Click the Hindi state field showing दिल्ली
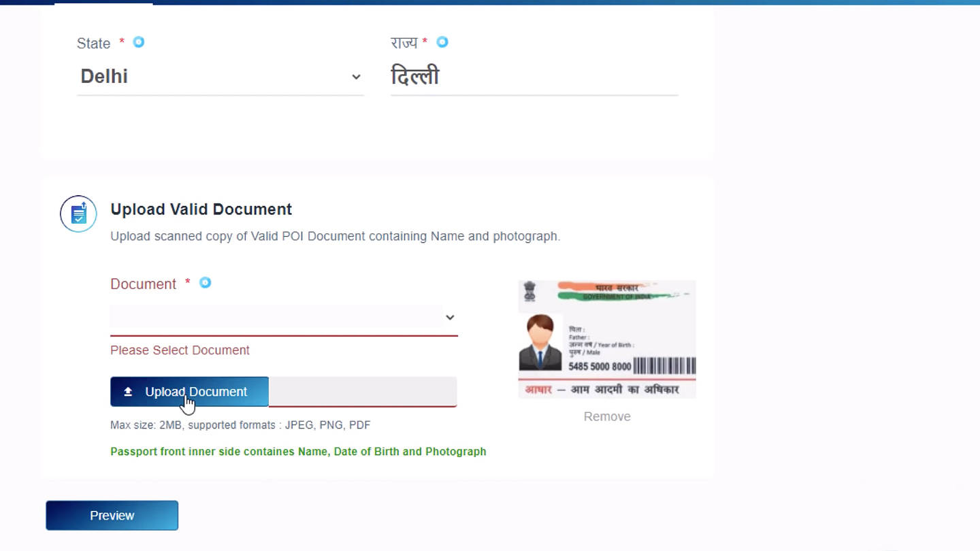This screenshot has width=980, height=551. click(534, 77)
